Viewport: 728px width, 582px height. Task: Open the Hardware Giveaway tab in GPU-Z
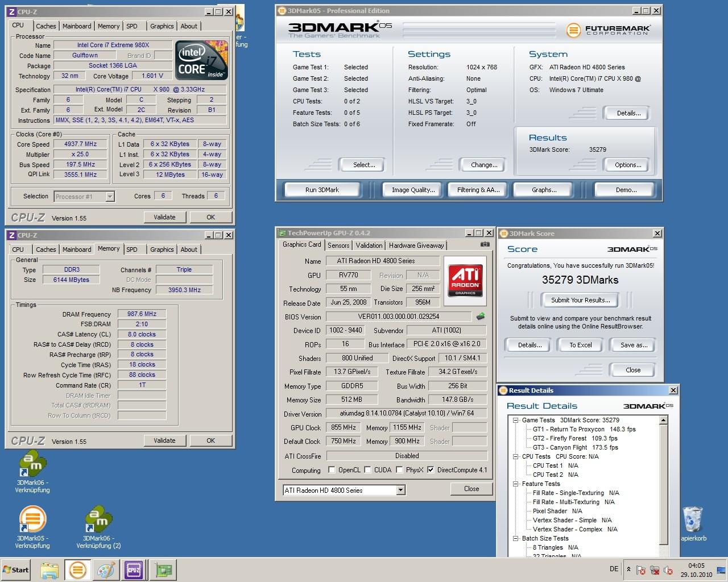pyautogui.click(x=416, y=246)
